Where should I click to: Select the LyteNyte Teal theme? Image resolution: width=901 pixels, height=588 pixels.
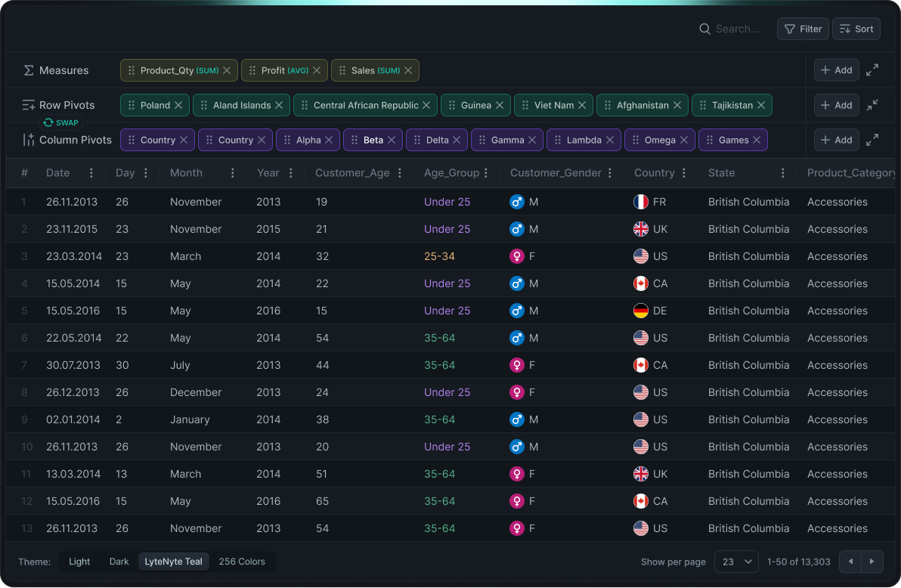click(173, 562)
